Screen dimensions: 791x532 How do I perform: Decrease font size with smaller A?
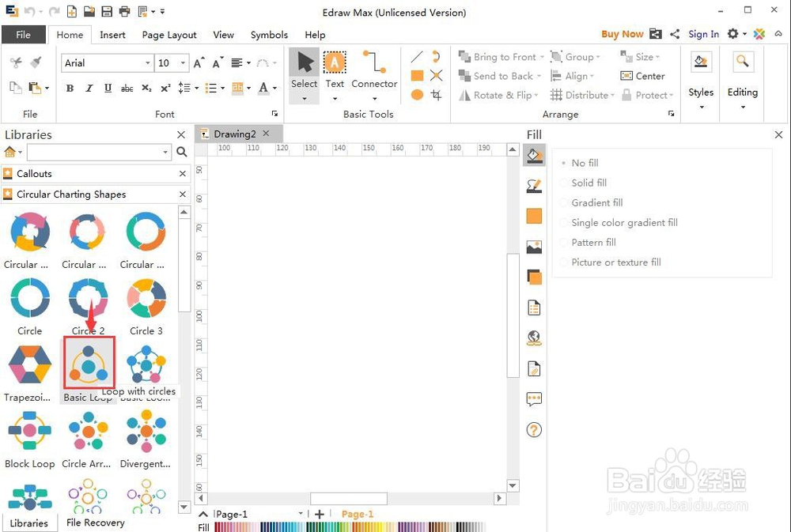point(218,62)
